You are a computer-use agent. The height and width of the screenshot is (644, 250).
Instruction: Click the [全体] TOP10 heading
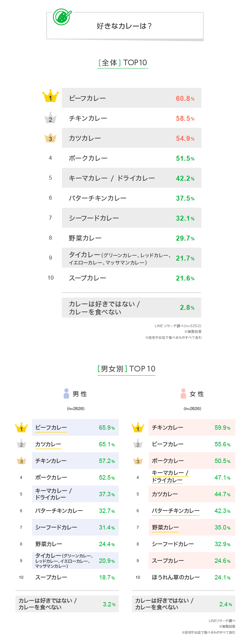pos(123,63)
